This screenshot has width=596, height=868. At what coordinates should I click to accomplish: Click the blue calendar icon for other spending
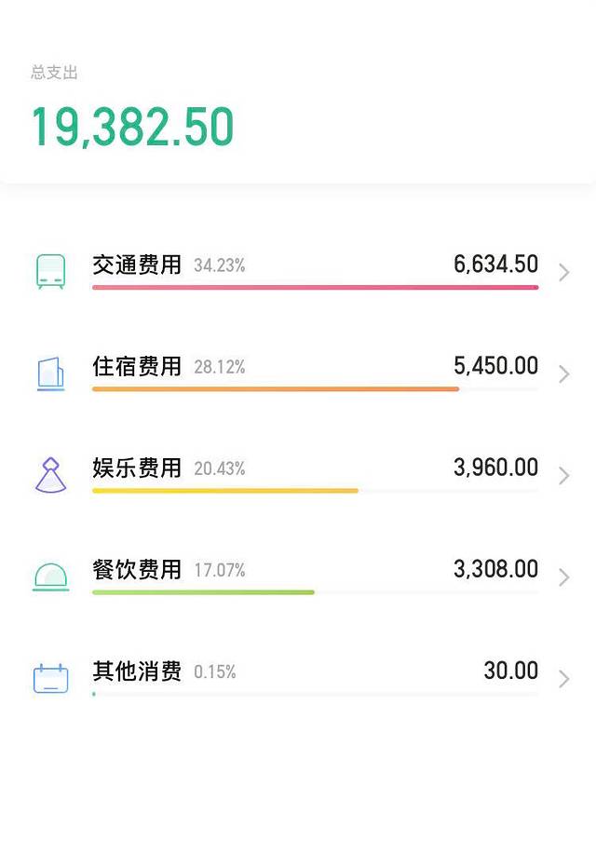click(50, 678)
